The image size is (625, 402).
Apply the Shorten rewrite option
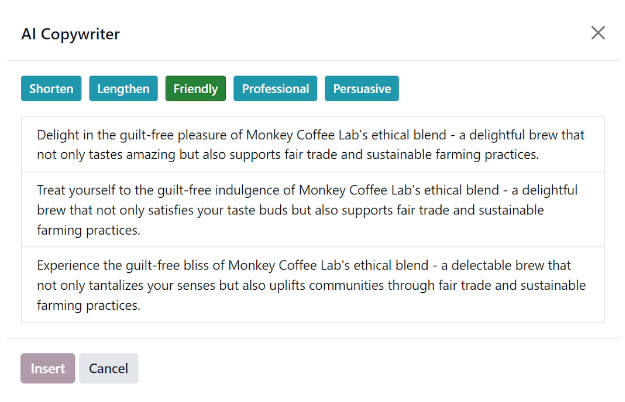pos(51,88)
